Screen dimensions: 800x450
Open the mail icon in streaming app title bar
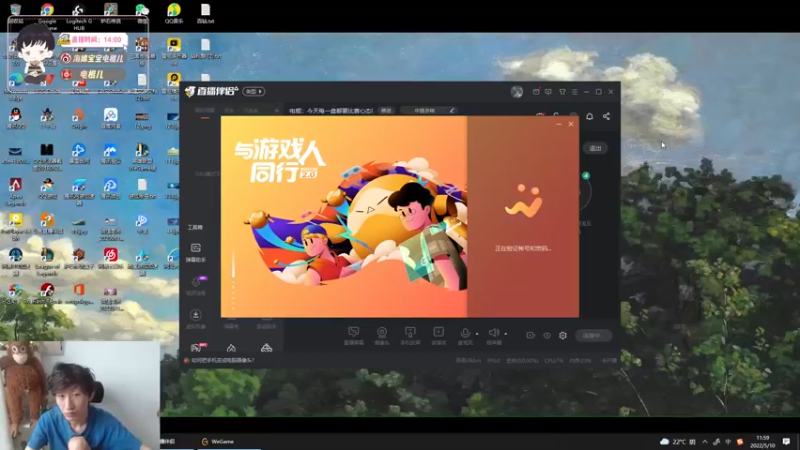[x=536, y=92]
